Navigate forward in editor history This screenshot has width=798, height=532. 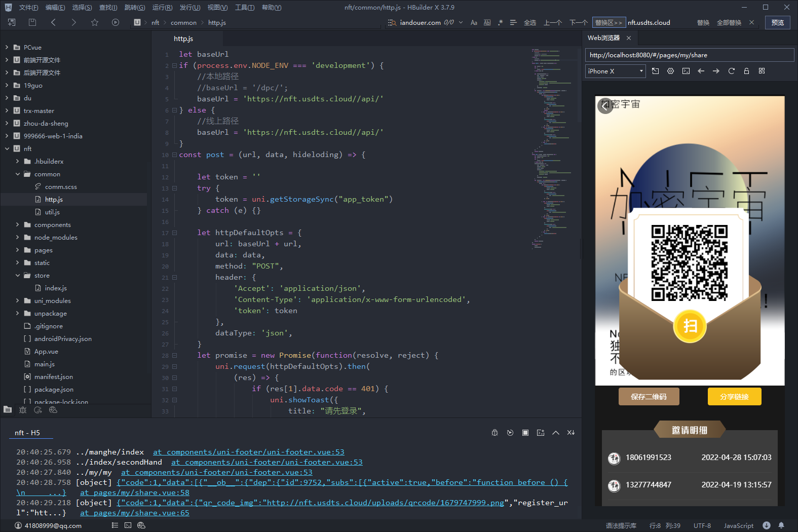coord(74,22)
